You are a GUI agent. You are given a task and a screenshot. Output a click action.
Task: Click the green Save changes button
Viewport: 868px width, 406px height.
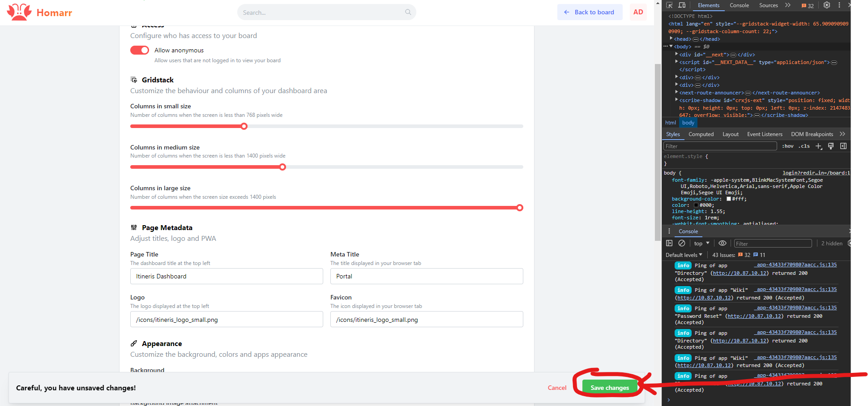(610, 388)
